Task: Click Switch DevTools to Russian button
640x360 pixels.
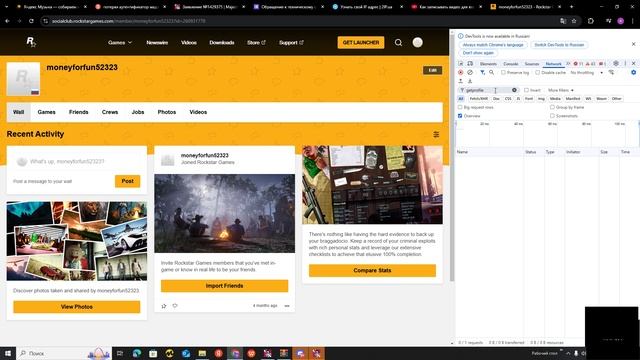Action: click(559, 45)
